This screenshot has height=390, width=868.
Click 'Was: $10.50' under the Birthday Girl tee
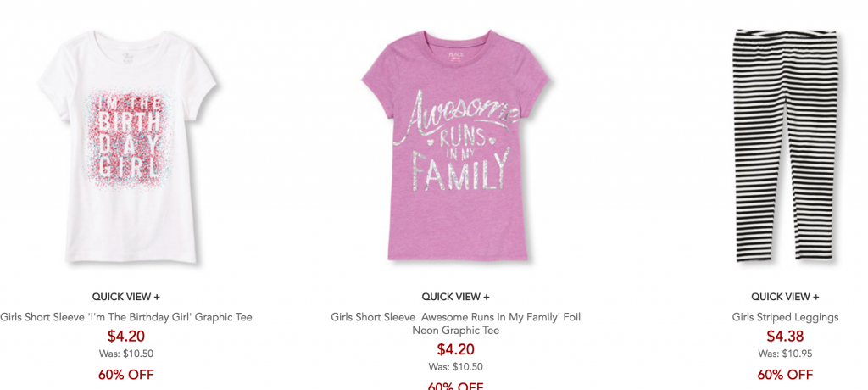(126, 354)
